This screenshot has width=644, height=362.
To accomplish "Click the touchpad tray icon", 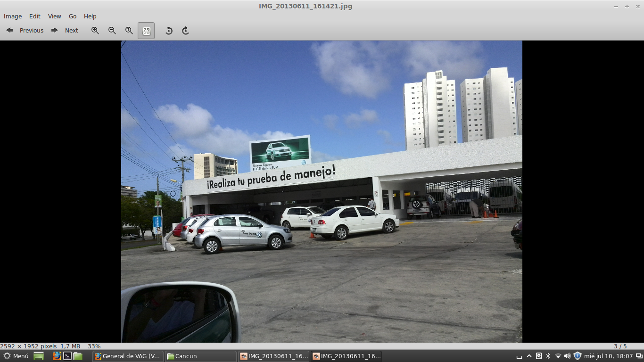I will pos(539,356).
